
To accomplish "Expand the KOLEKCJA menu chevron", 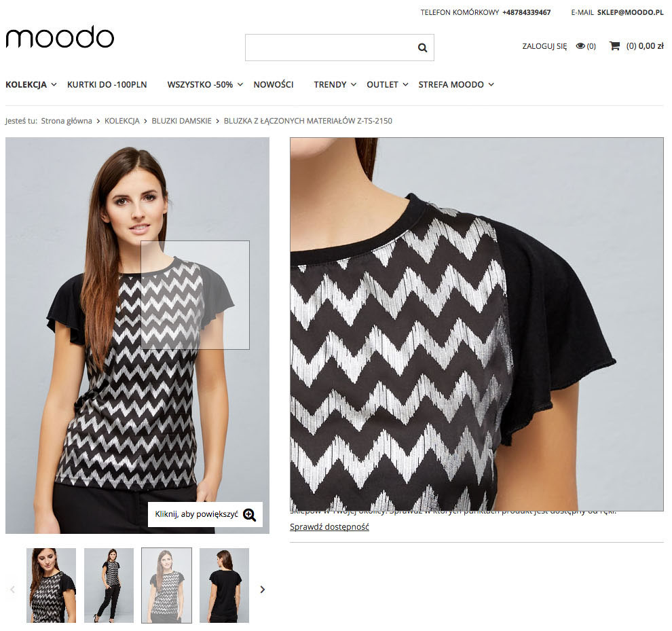I will pyautogui.click(x=54, y=84).
